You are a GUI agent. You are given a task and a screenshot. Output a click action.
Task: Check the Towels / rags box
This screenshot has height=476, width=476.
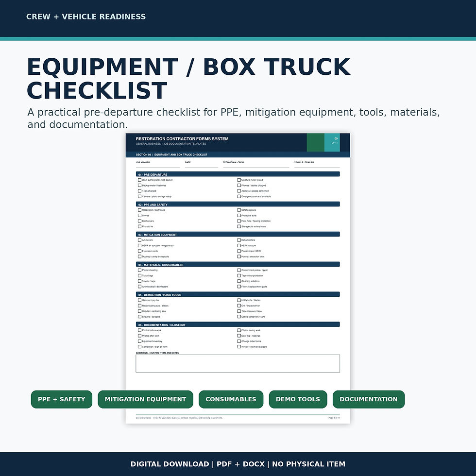coord(140,281)
